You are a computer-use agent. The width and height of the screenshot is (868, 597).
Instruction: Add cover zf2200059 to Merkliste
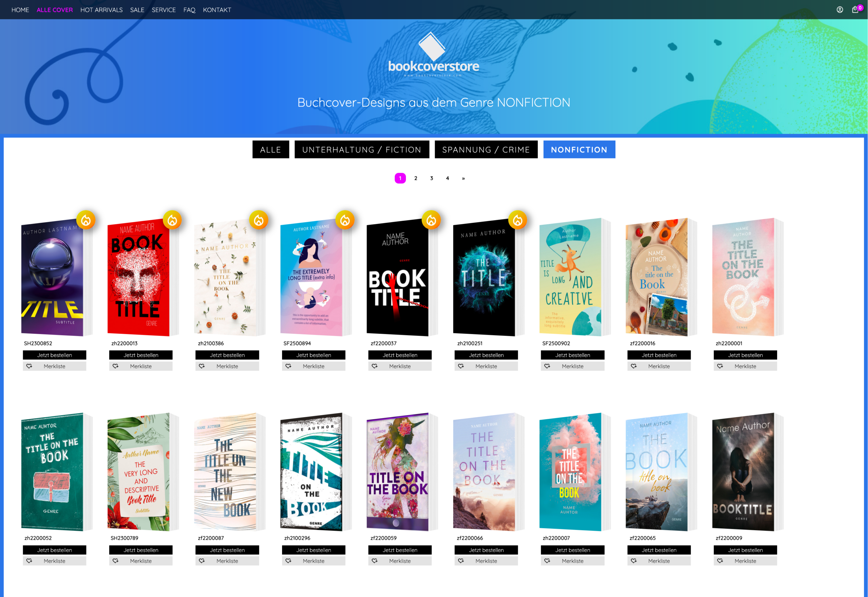pyautogui.click(x=400, y=561)
